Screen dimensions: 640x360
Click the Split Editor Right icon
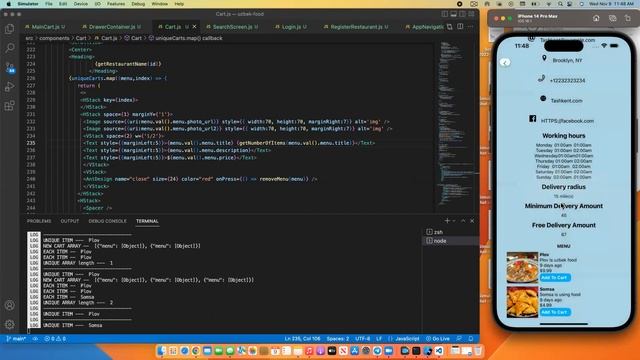click(x=460, y=27)
